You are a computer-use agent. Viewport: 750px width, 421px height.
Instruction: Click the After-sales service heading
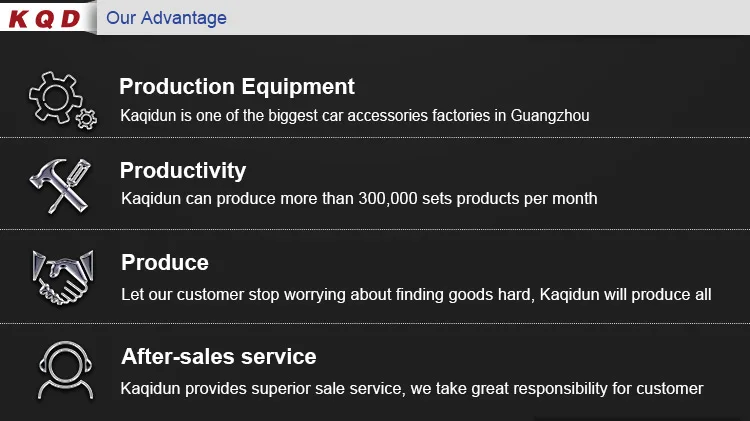[x=218, y=357]
